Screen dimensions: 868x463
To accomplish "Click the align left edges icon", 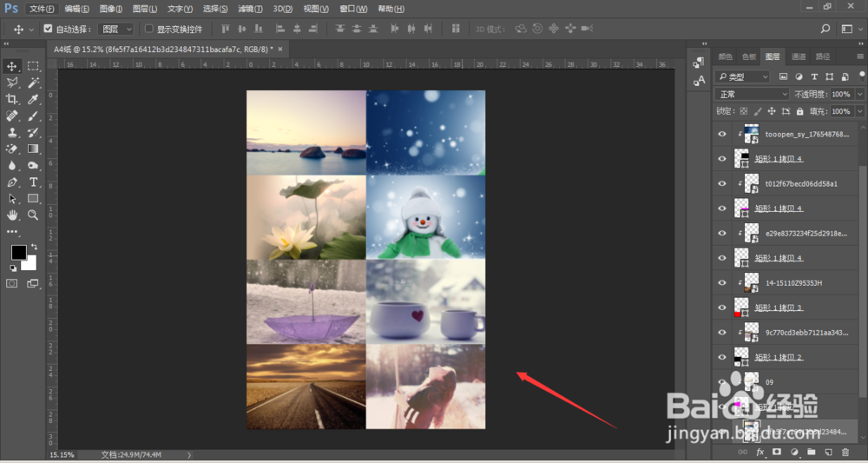I will point(280,29).
